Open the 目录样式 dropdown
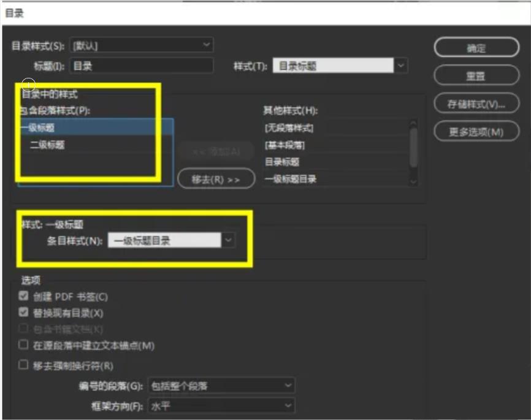531x420 pixels. [x=142, y=45]
